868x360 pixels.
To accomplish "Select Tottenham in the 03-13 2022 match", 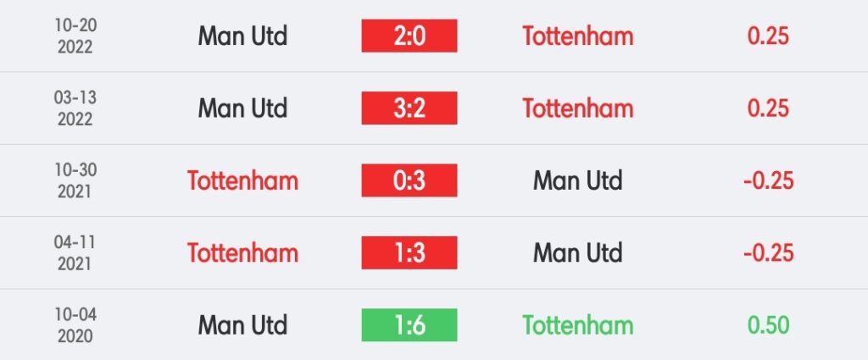I will (x=578, y=108).
